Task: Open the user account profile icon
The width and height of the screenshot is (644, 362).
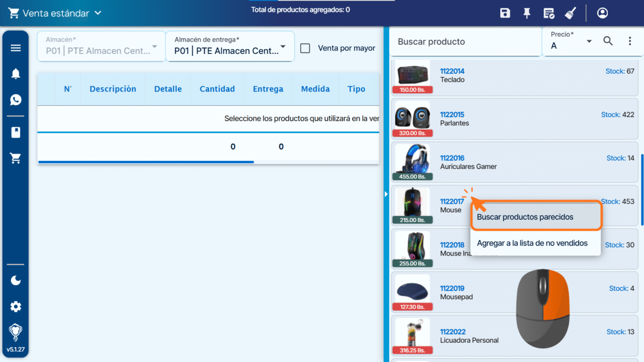Action: (x=602, y=13)
